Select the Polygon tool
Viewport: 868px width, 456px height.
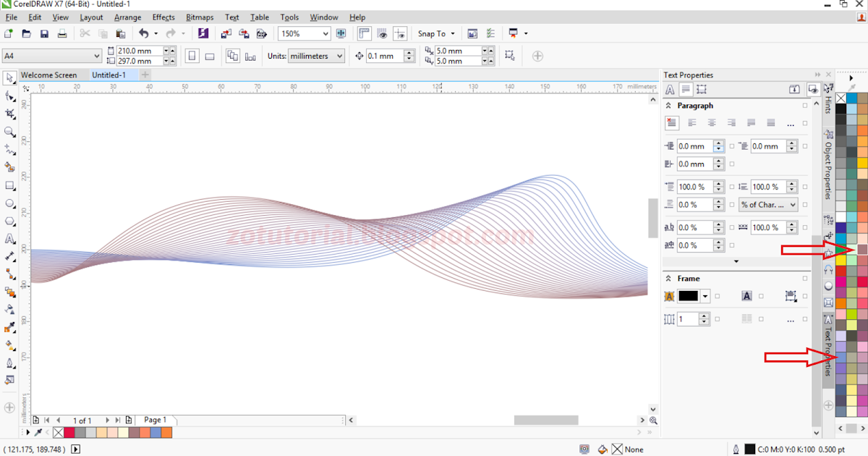[10, 221]
